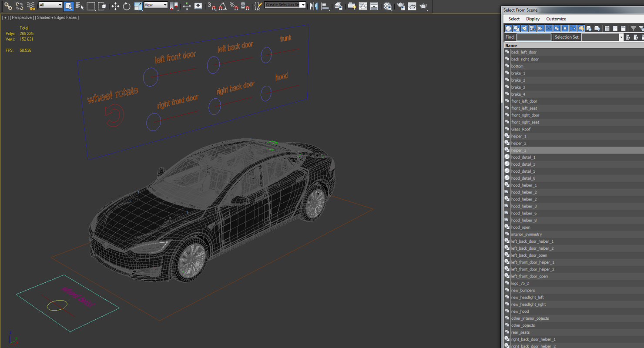The width and height of the screenshot is (644, 348).
Task: Click Edit Named Selection Sets icon
Action: (x=258, y=6)
